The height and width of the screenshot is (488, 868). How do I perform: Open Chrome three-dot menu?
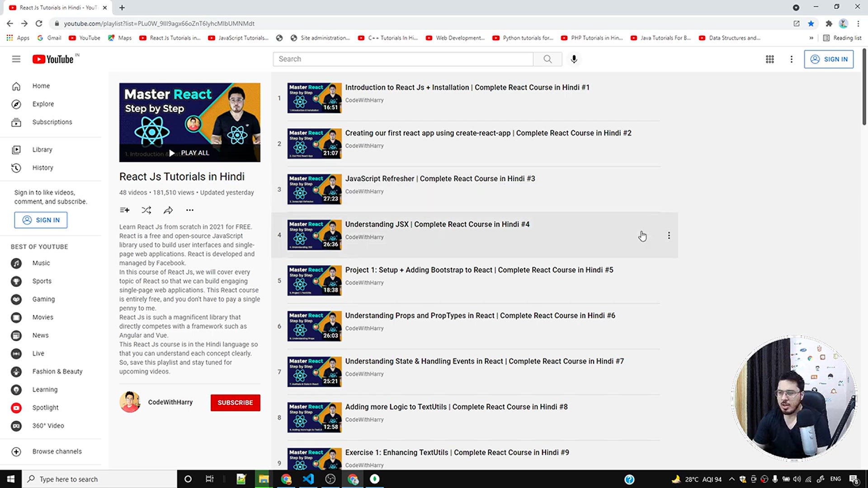click(x=858, y=23)
